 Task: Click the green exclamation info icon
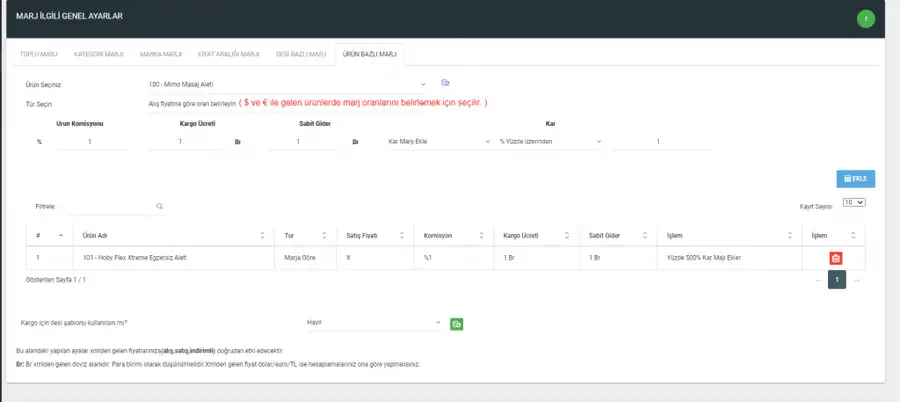[x=866, y=19]
